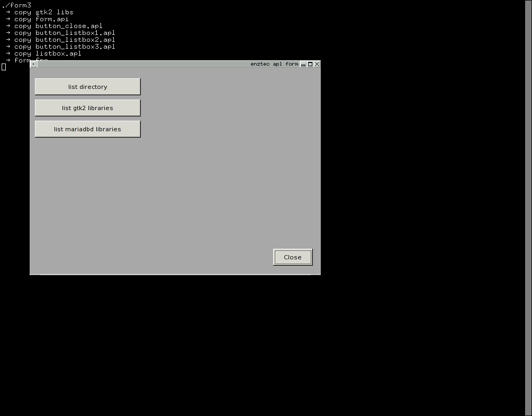The height and width of the screenshot is (416, 532).
Task: Close the window using the title bar X
Action: pos(317,64)
